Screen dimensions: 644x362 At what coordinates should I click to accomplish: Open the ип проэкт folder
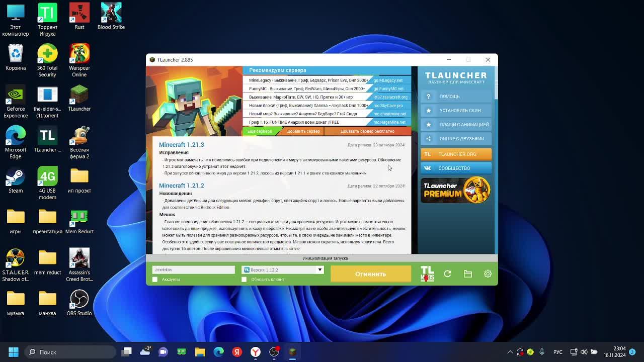(x=79, y=180)
